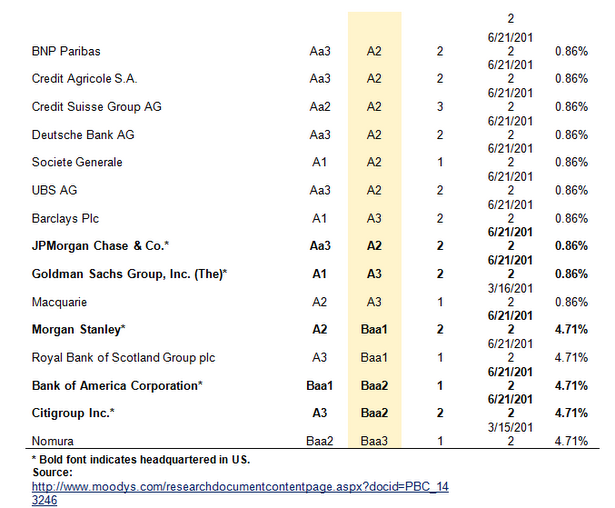Screen dimensions: 615x508
Task: Click Morgan Stanley's 4.71% value
Action: [x=571, y=330]
